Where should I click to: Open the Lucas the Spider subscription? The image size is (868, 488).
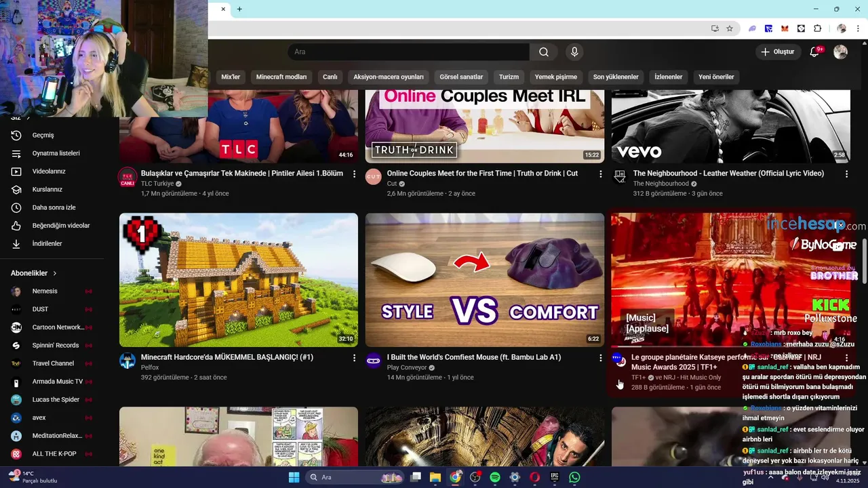click(52, 400)
